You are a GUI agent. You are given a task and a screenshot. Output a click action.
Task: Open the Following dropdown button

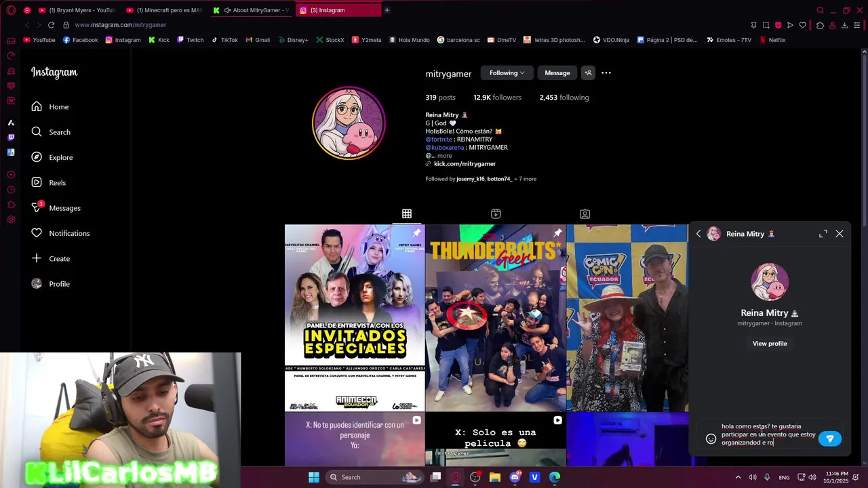coord(507,73)
